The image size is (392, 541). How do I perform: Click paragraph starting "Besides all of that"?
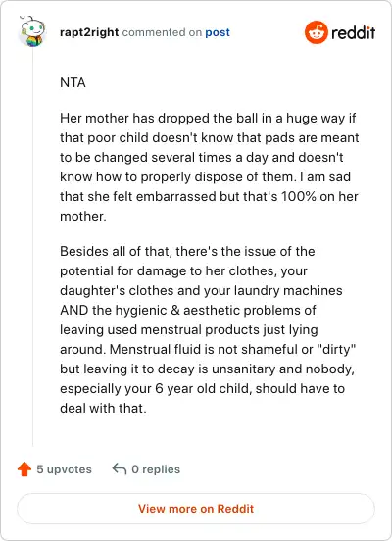point(208,329)
